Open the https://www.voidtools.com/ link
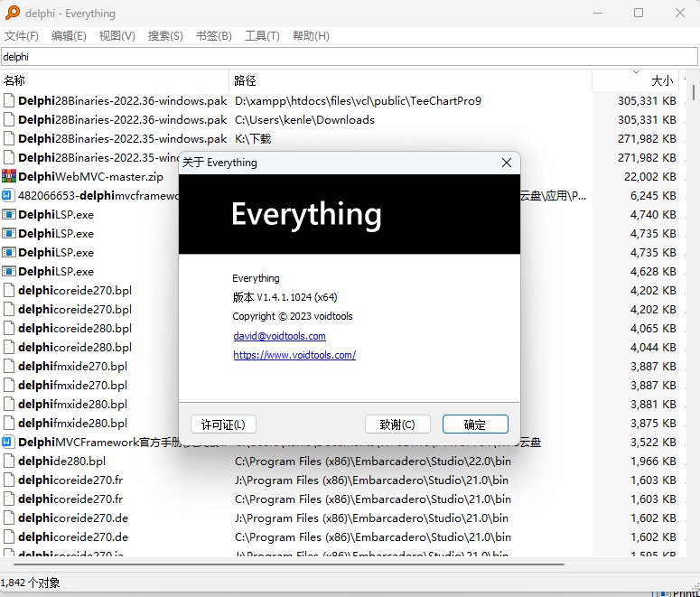Image resolution: width=700 pixels, height=597 pixels. click(x=294, y=355)
